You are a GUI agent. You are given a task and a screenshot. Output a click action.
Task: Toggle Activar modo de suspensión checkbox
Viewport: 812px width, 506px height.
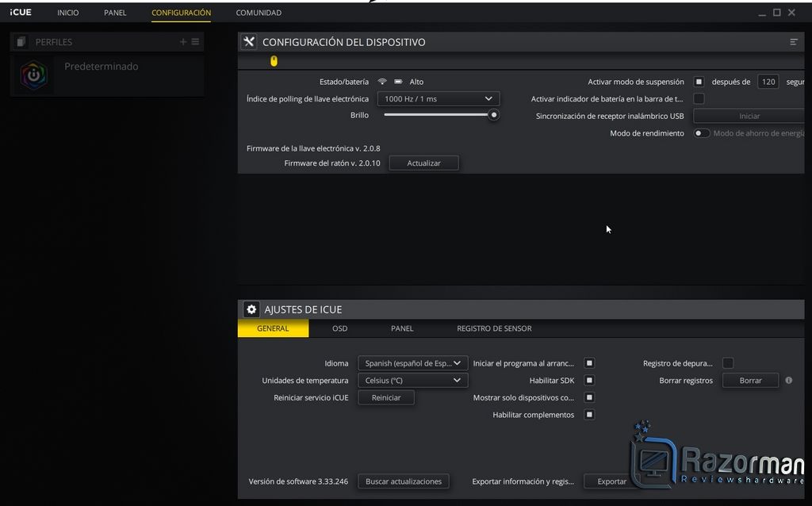pyautogui.click(x=699, y=82)
